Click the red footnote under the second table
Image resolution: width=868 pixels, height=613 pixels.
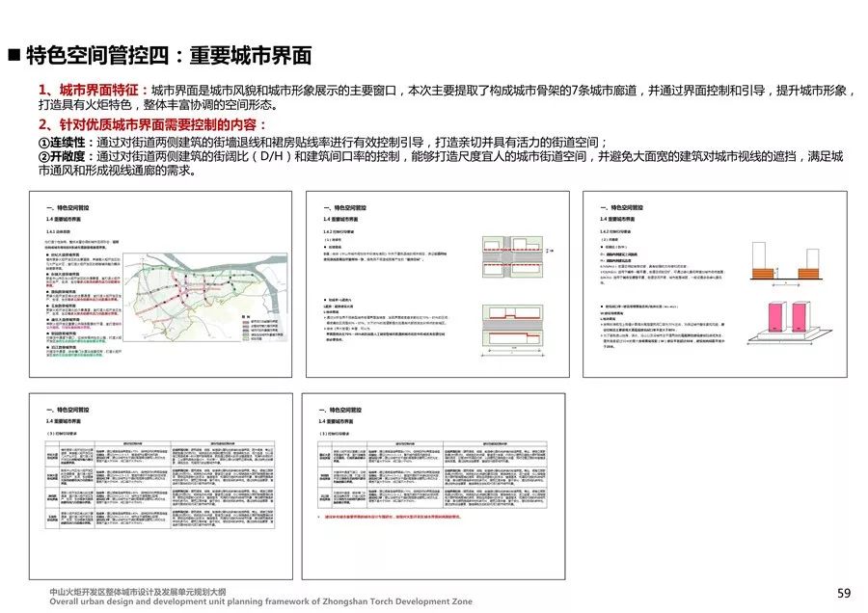coord(393,517)
